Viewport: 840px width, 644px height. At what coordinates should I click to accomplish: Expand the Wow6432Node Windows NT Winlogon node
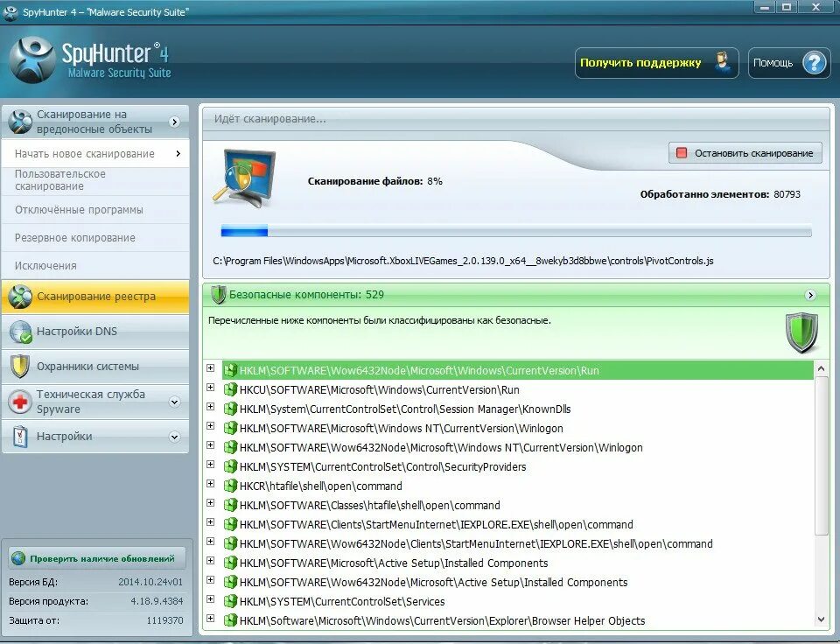(x=211, y=445)
